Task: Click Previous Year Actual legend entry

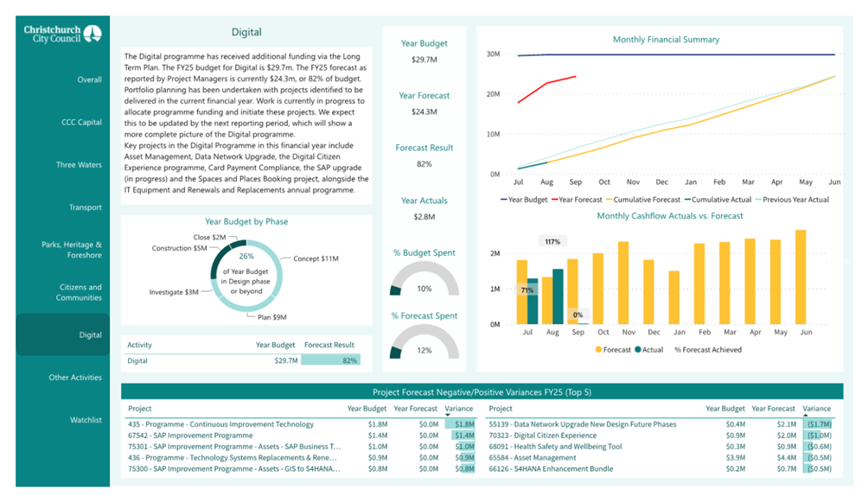Action: coord(792,200)
